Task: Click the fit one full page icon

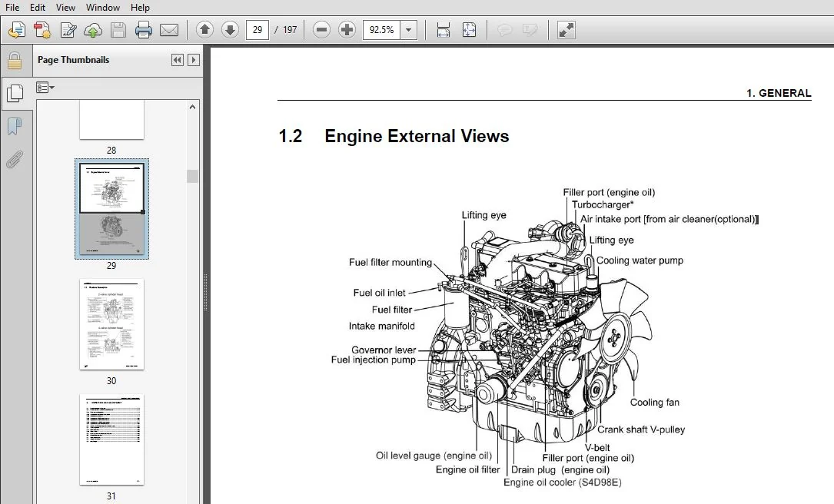Action: [x=469, y=30]
